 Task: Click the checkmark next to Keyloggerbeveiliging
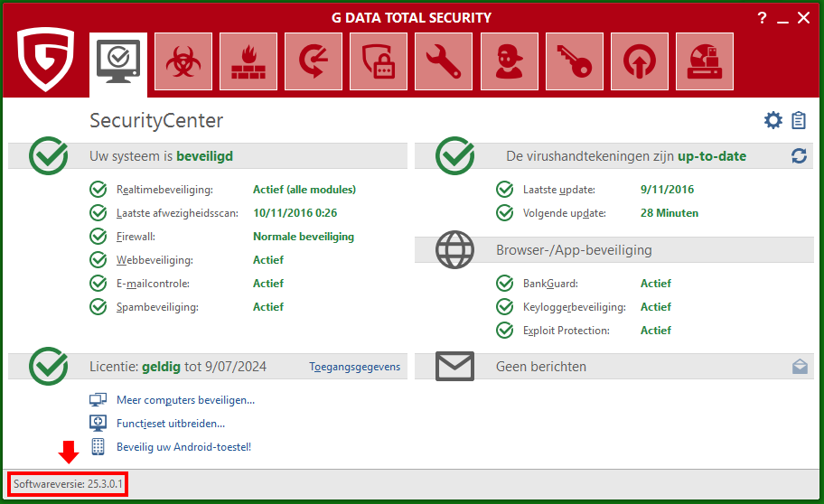click(x=505, y=306)
